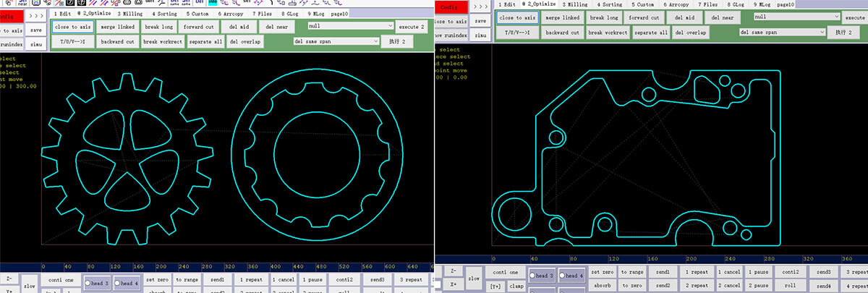Click save button in right window
The image size is (868, 293).
click(x=480, y=21)
